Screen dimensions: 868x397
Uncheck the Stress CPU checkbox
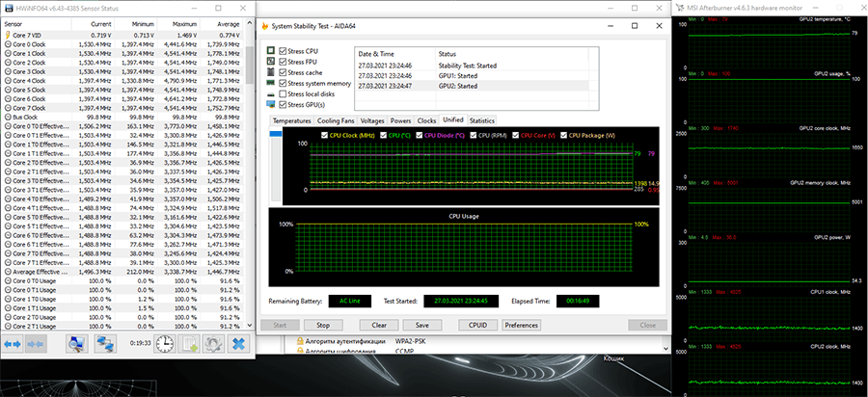(283, 51)
